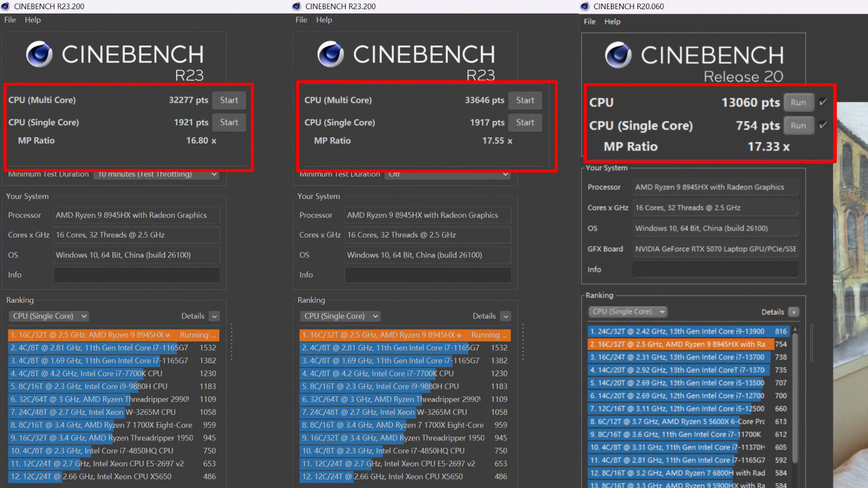The width and height of the screenshot is (868, 488).
Task: Toggle the CPU test checkmark in R20
Action: pyautogui.click(x=823, y=102)
